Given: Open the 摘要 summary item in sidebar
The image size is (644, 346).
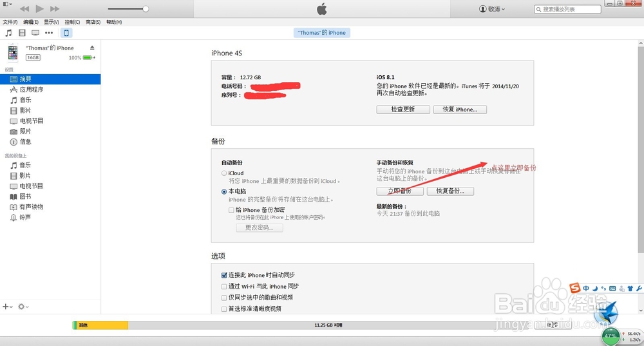Looking at the screenshot, I should 50,79.
